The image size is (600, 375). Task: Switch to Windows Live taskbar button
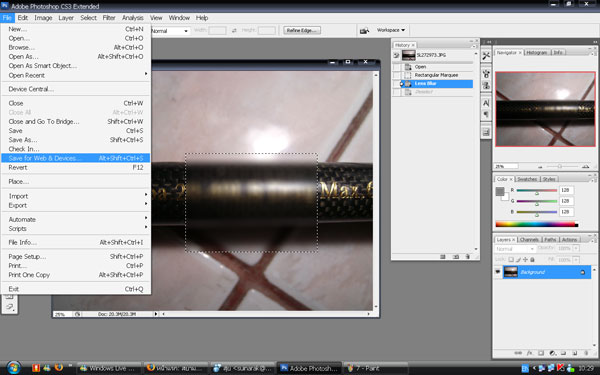(109, 368)
